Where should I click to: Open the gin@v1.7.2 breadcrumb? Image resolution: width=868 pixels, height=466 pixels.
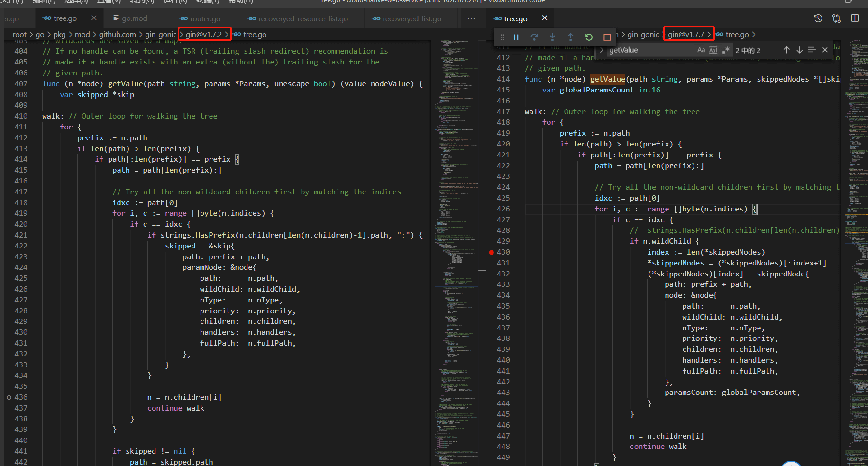[204, 35]
